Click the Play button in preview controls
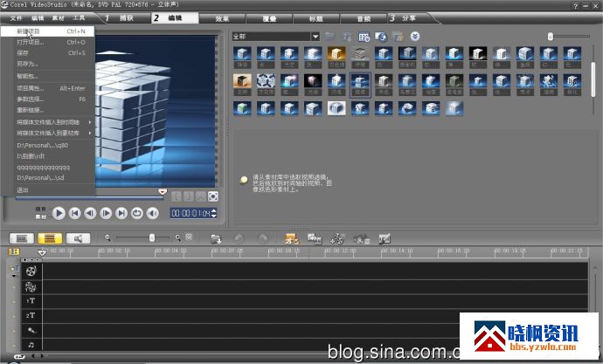The image size is (603, 364). (x=59, y=212)
